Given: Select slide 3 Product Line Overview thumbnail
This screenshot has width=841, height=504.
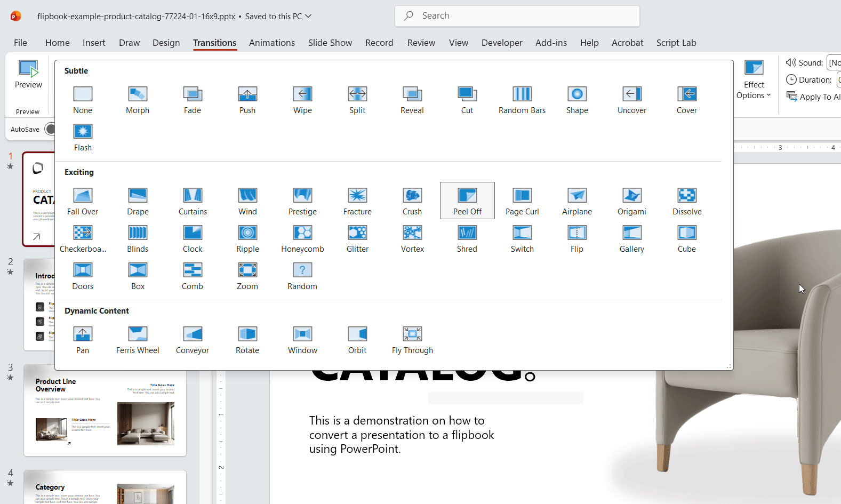Looking at the screenshot, I should coord(105,410).
